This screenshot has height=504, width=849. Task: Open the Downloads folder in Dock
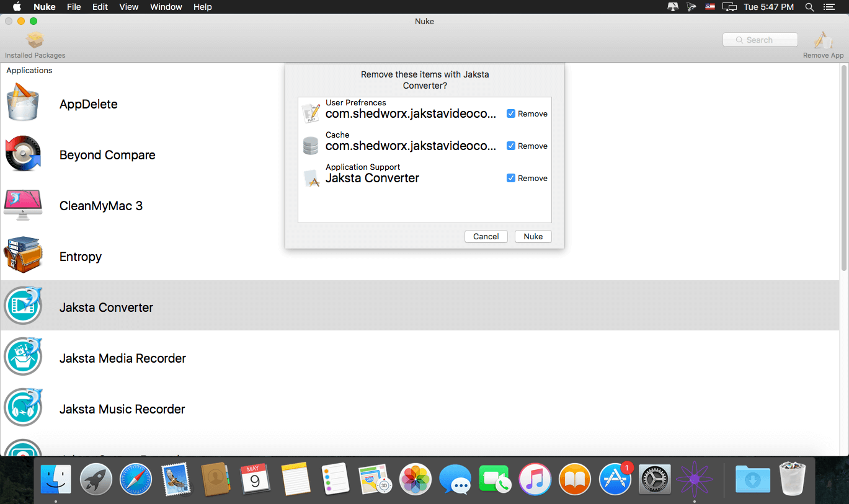coord(753,479)
